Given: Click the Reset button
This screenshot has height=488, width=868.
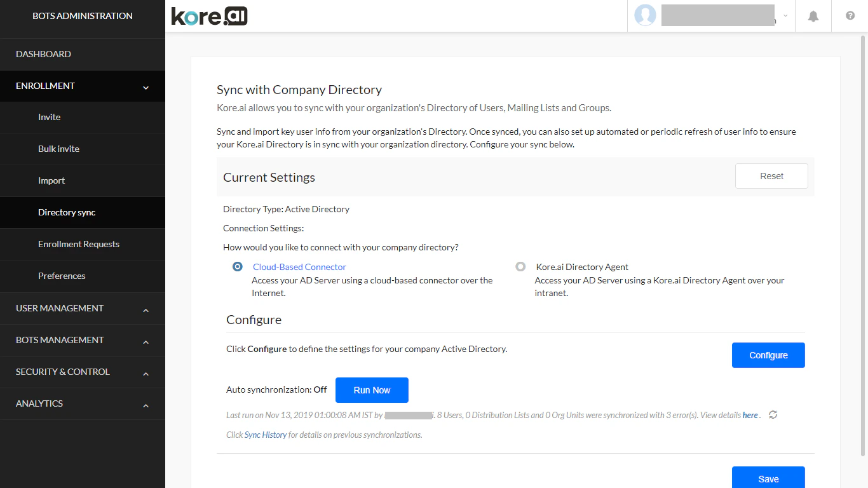Looking at the screenshot, I should (x=771, y=176).
